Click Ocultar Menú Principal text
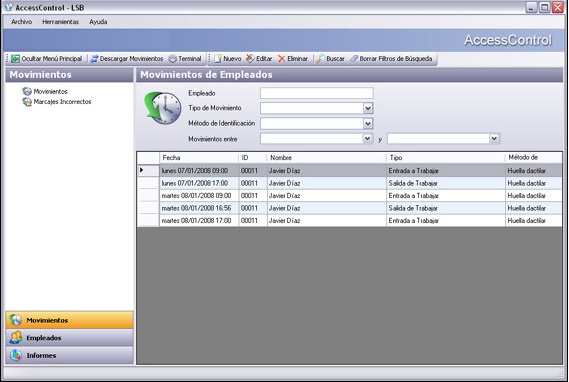Screen dimensions: 569x382 [x=52, y=59]
